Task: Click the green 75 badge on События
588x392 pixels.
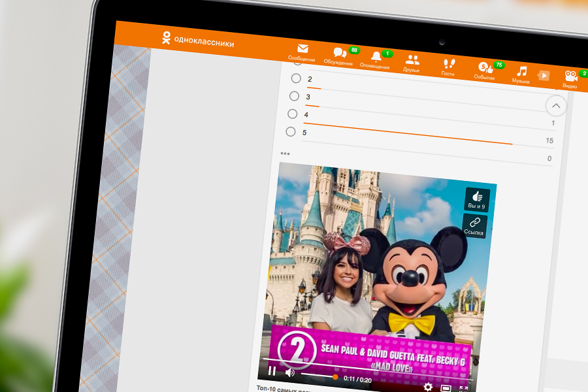Action: pos(498,65)
